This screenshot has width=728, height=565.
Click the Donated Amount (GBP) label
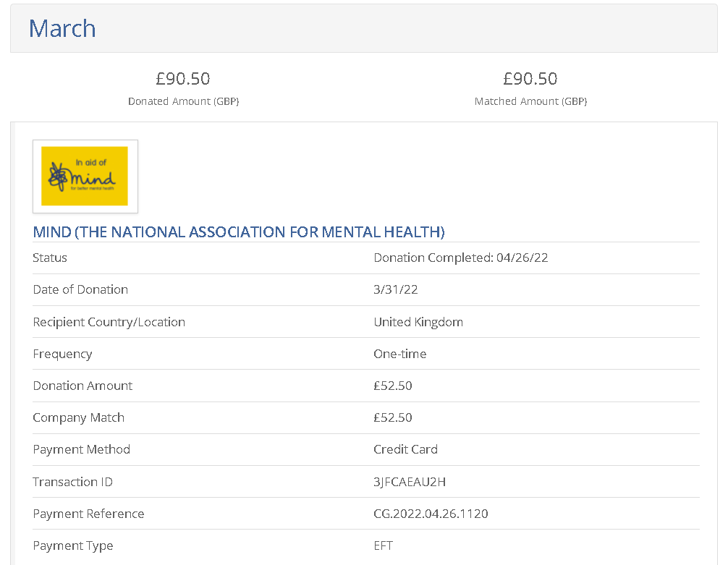[x=183, y=101]
